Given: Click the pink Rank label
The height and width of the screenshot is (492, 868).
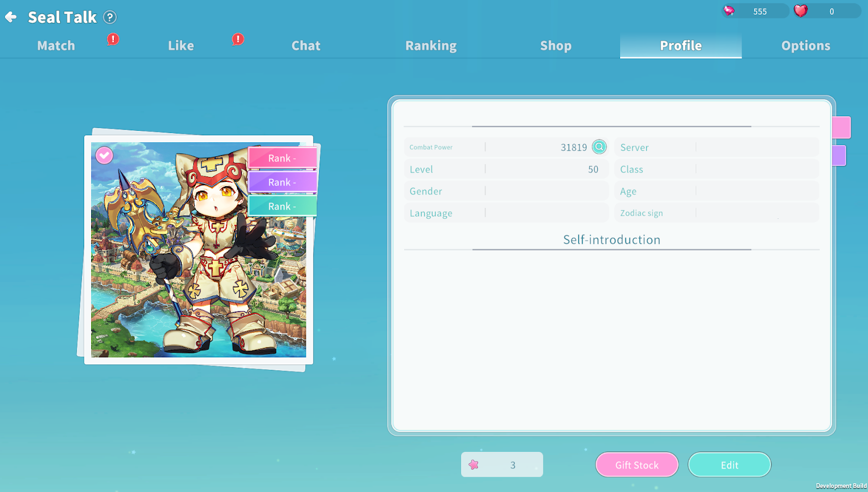Looking at the screenshot, I should [282, 158].
